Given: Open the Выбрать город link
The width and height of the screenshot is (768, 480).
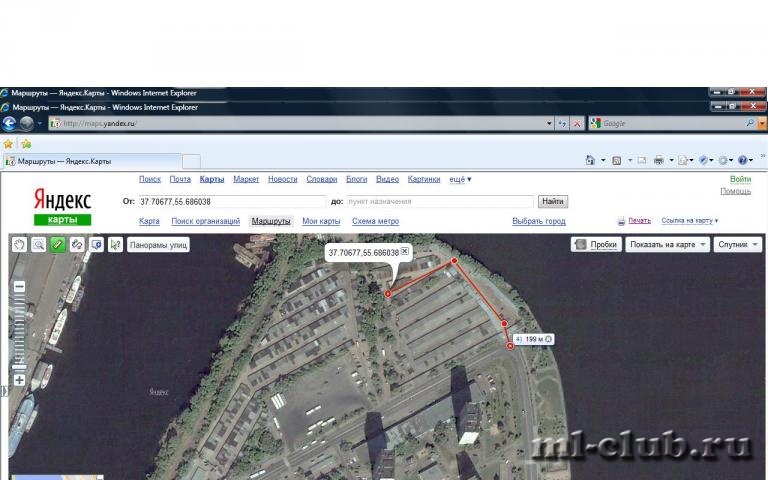Looking at the screenshot, I should (x=539, y=221).
